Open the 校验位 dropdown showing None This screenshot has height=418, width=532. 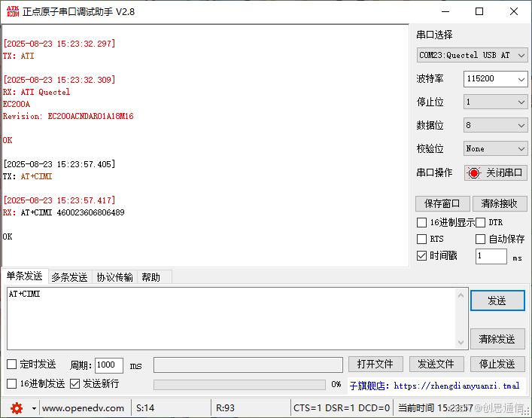pos(495,148)
